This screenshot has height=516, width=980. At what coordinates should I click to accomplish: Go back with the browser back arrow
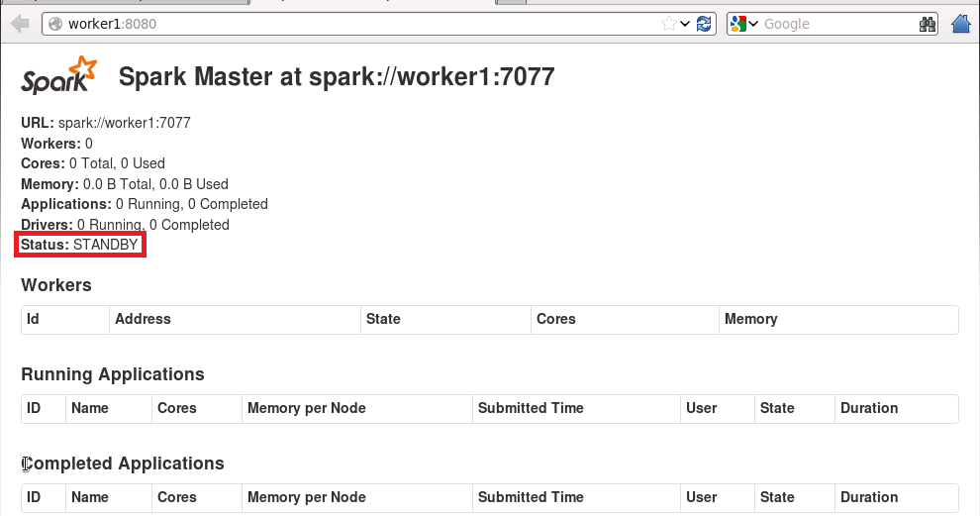coord(20,24)
